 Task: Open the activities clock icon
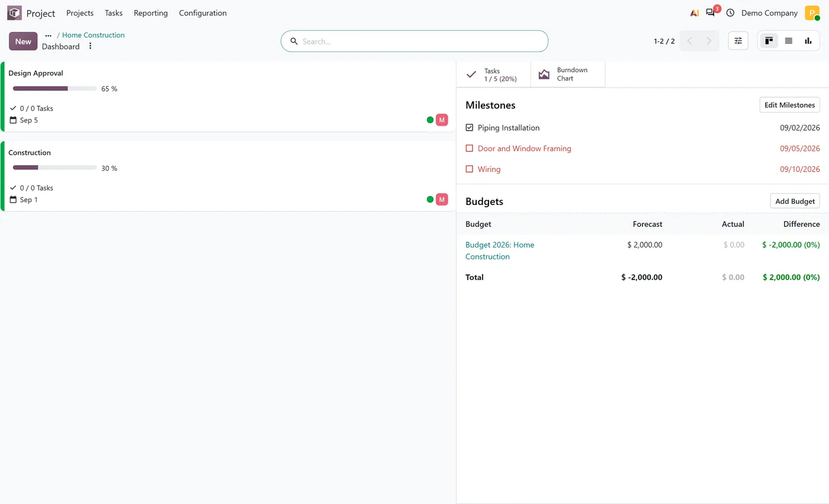[x=730, y=13]
